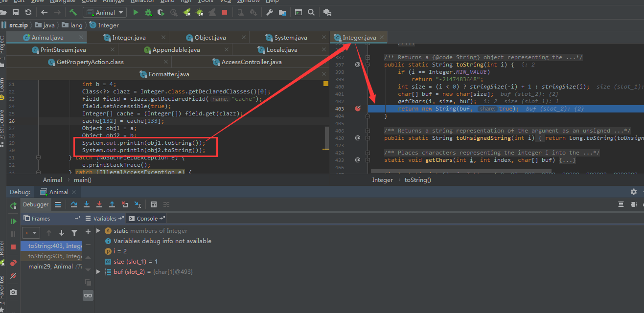Select main:29, Animal stack frame

coord(51,266)
